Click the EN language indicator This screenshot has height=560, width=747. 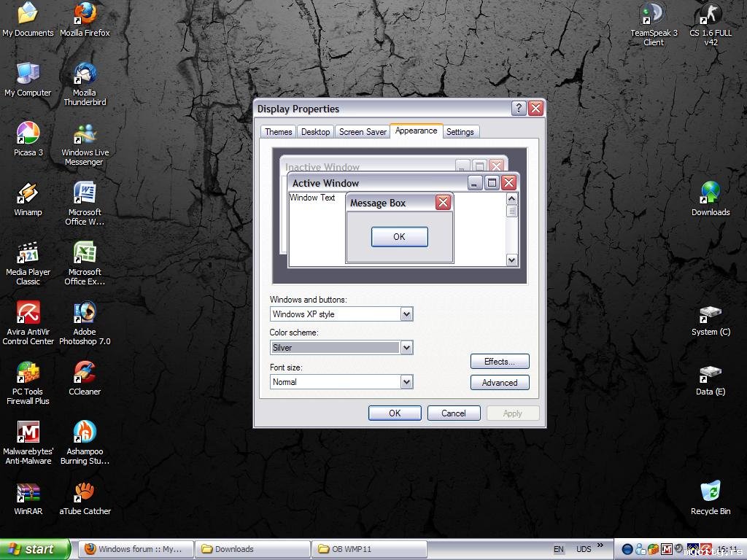pos(558,549)
